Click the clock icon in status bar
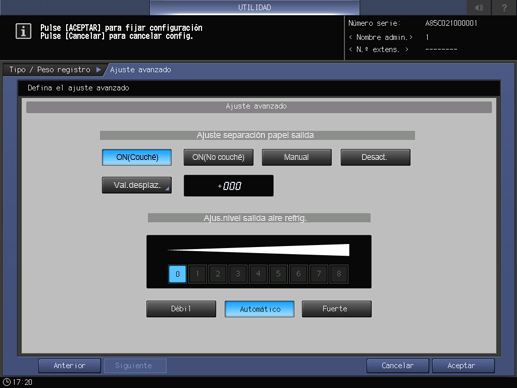This screenshot has height=388, width=517. (7, 382)
